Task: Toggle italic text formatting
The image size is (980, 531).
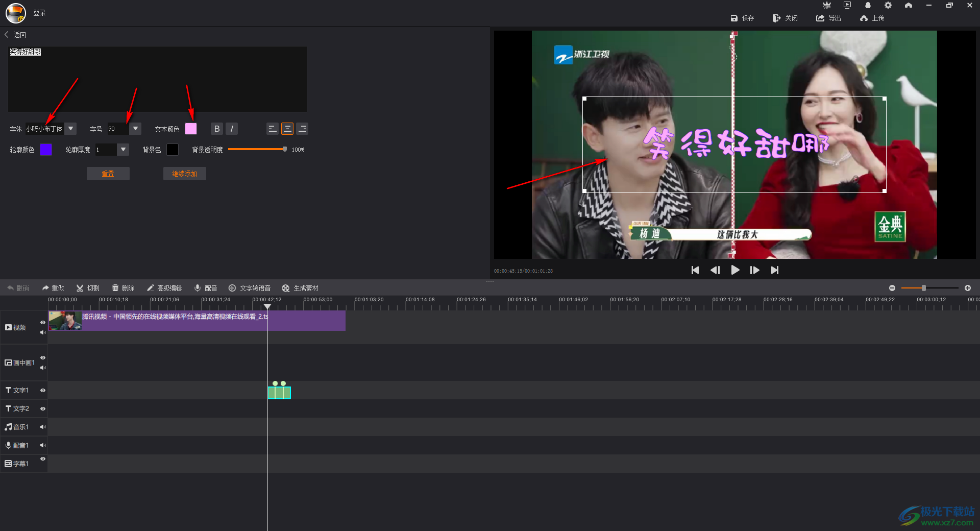Action: pyautogui.click(x=232, y=129)
